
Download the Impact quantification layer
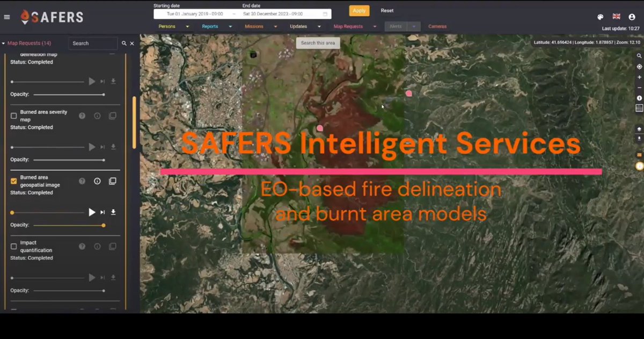[x=113, y=278]
